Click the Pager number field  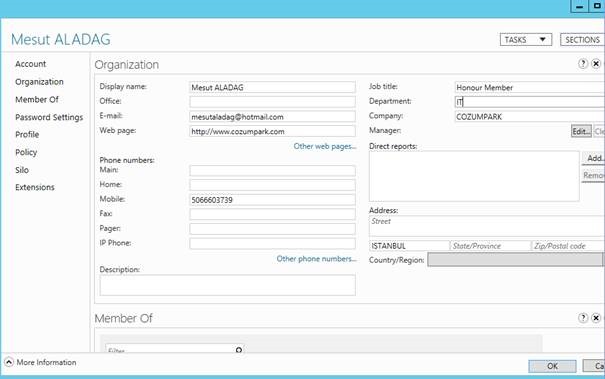tap(272, 229)
